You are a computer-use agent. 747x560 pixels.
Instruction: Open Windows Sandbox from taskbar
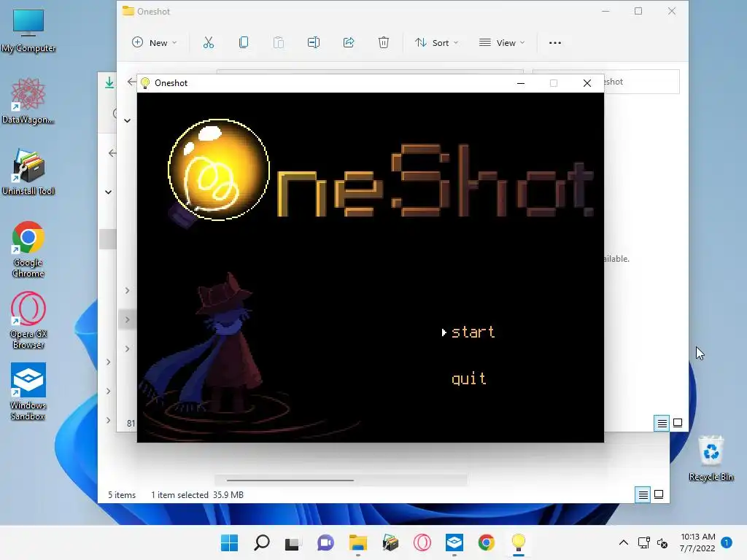454,542
